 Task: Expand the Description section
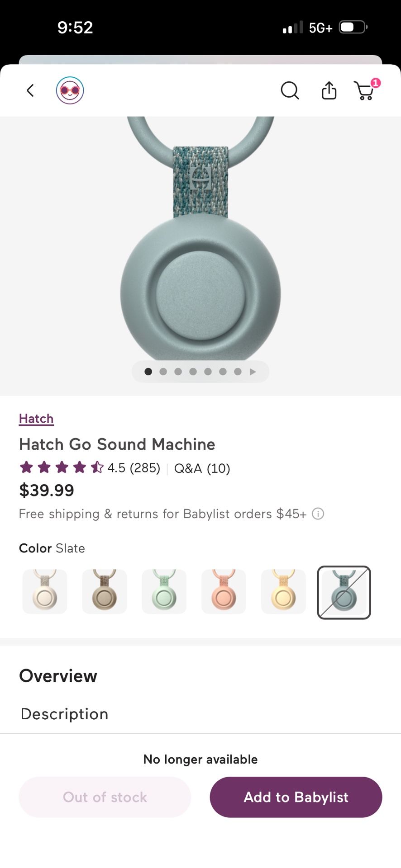point(65,714)
